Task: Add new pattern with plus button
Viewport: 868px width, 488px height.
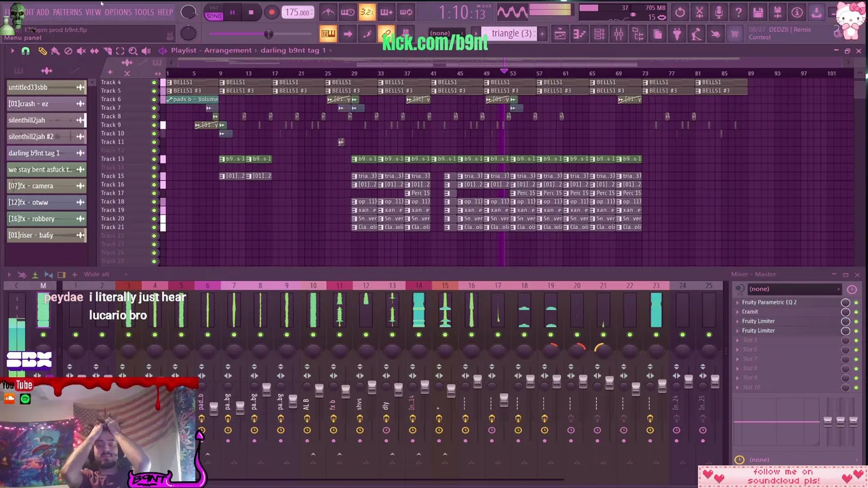Action: coord(541,33)
